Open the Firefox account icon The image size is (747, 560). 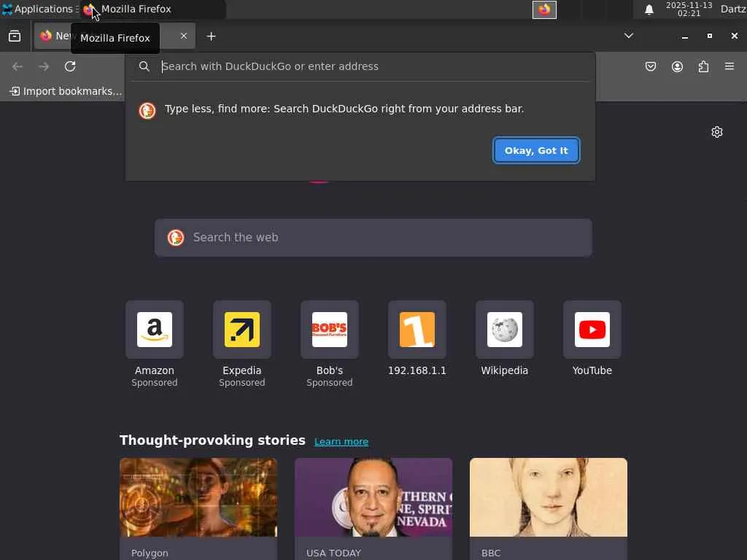click(677, 66)
